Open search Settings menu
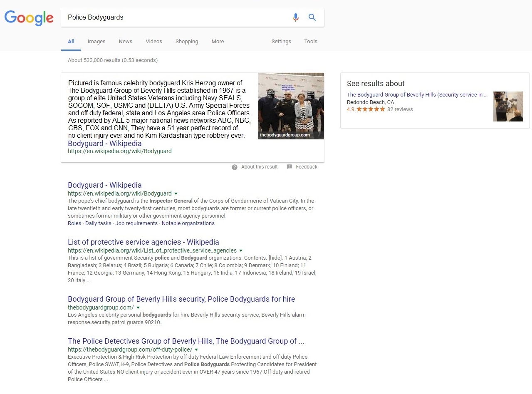This screenshot has width=532, height=394. [x=281, y=42]
